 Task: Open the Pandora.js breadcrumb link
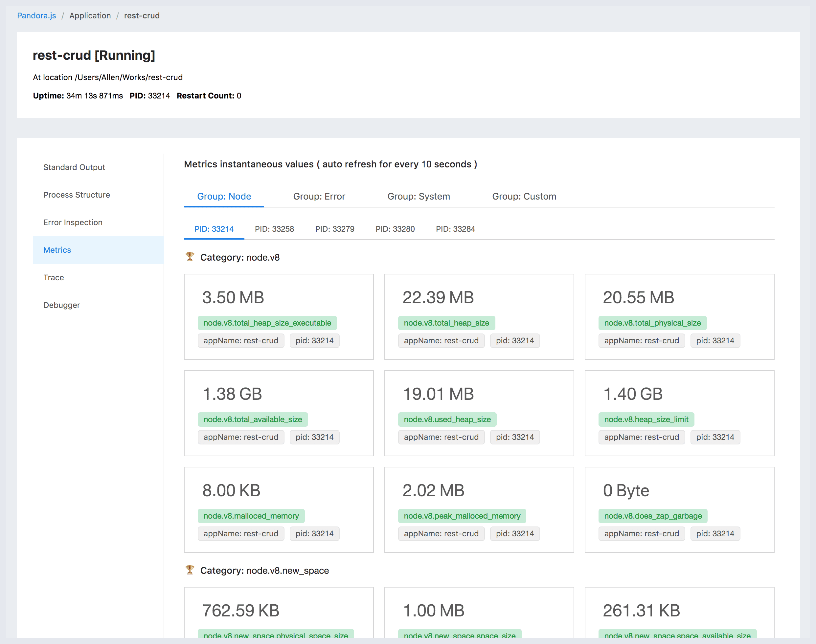point(36,15)
